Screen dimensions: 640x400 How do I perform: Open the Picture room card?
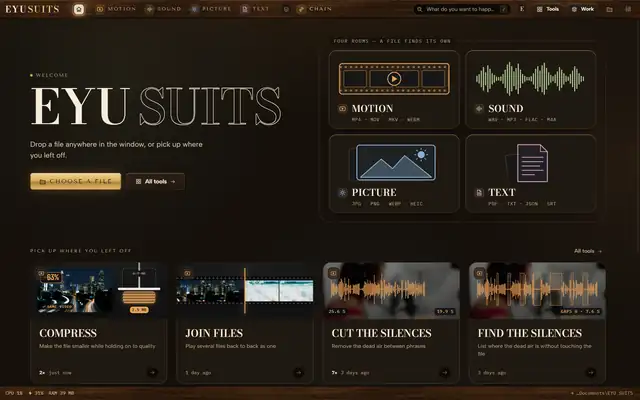(x=394, y=173)
